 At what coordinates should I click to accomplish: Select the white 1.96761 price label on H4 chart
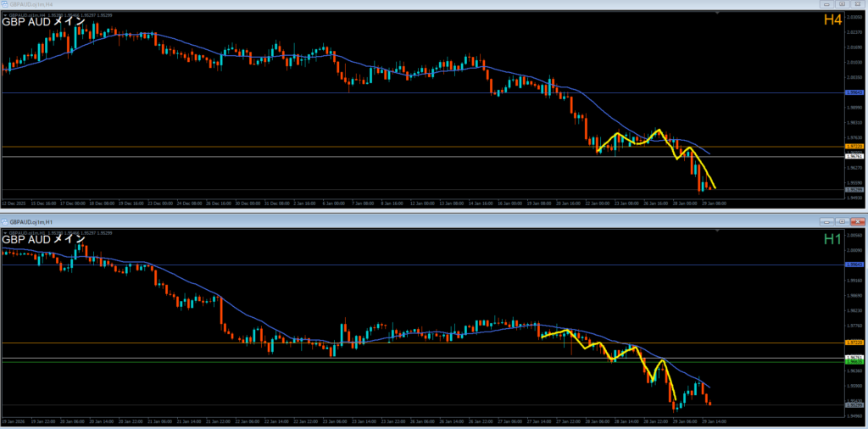click(x=854, y=156)
